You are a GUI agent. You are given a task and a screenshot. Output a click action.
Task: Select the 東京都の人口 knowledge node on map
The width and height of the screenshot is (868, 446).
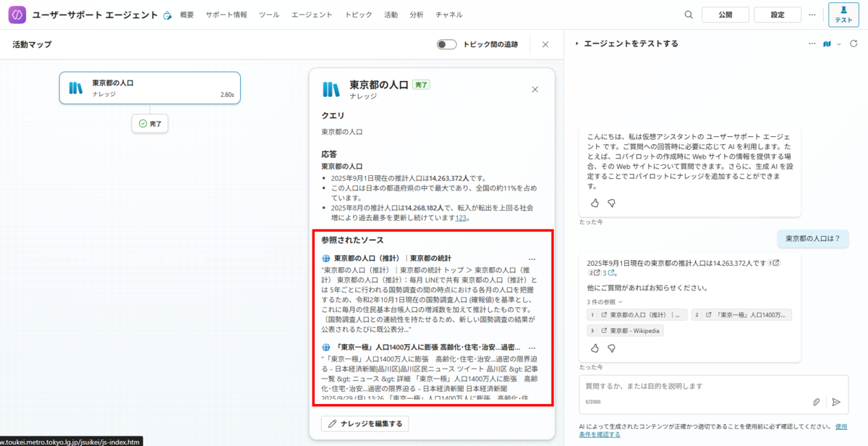(x=150, y=88)
